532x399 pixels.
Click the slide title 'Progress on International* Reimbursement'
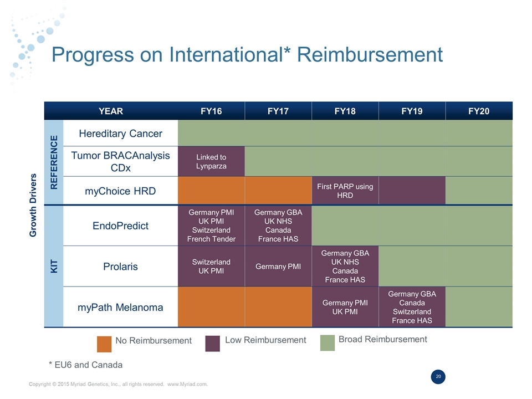click(x=247, y=55)
